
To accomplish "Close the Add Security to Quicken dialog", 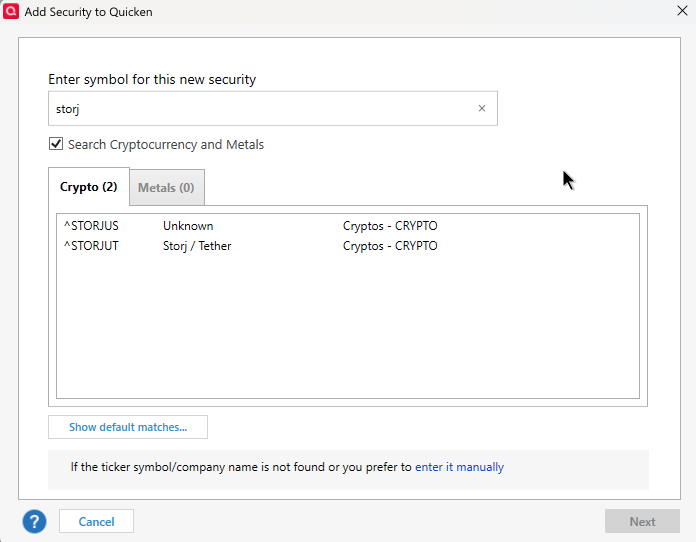I will click(x=682, y=11).
